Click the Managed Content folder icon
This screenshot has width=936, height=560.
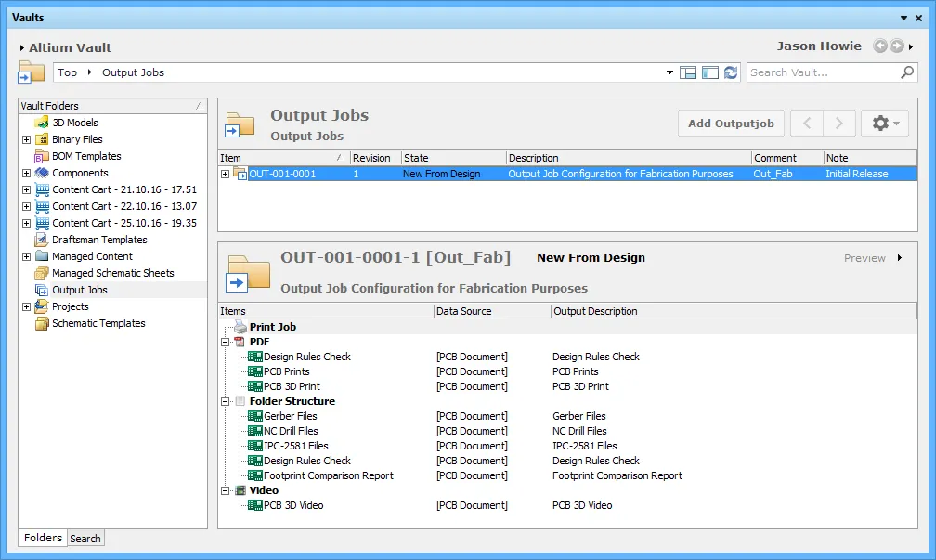click(x=42, y=256)
